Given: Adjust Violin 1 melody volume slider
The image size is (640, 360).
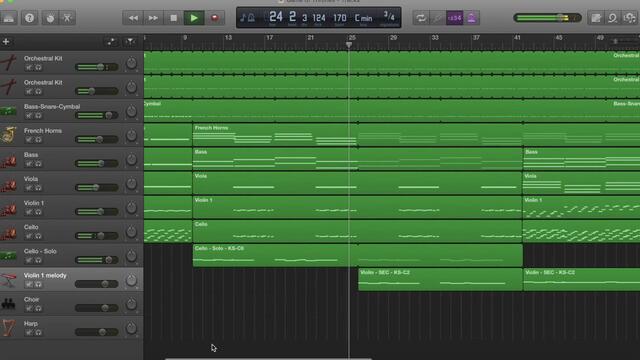Looking at the screenshot, I should click(97, 284).
